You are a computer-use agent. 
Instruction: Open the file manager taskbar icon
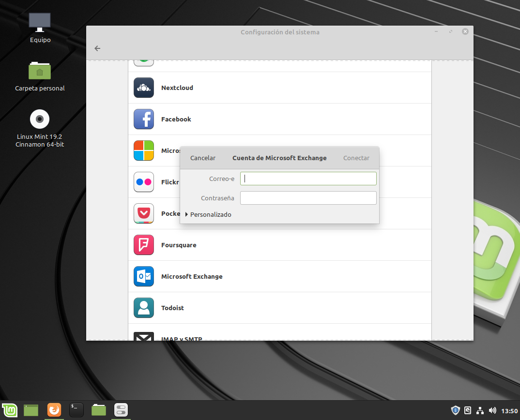pyautogui.click(x=98, y=410)
